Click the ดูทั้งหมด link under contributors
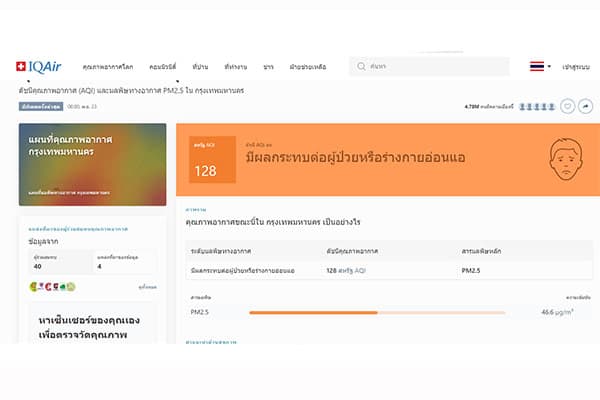 147,288
